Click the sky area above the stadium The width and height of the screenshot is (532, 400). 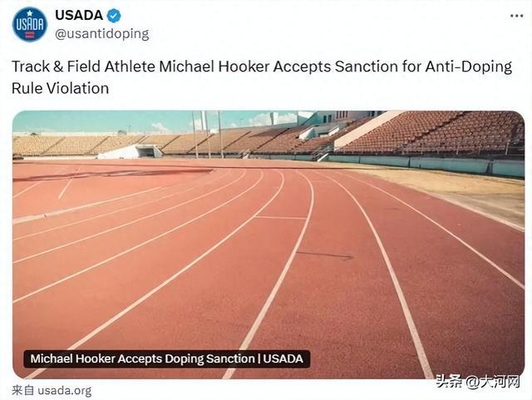point(108,121)
